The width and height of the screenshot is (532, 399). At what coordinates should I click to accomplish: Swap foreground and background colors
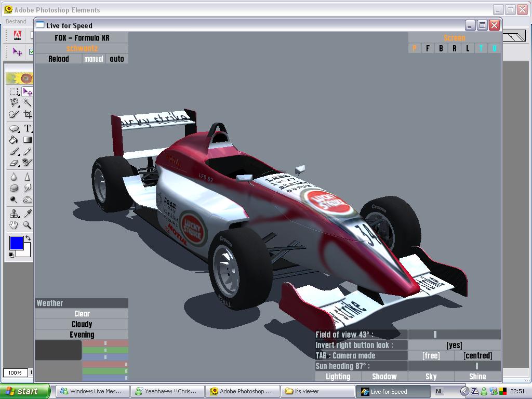coord(28,238)
